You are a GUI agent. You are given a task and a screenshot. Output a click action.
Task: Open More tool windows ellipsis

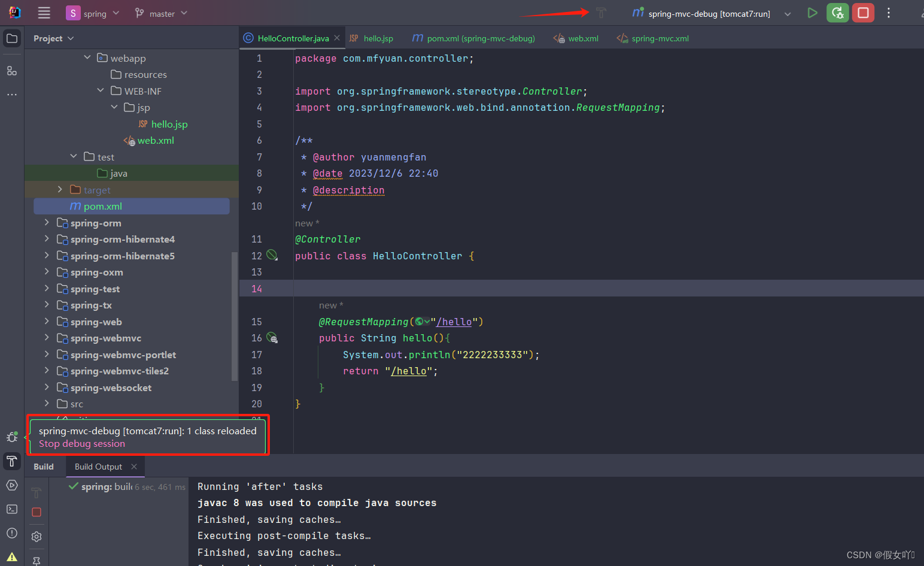click(x=12, y=95)
